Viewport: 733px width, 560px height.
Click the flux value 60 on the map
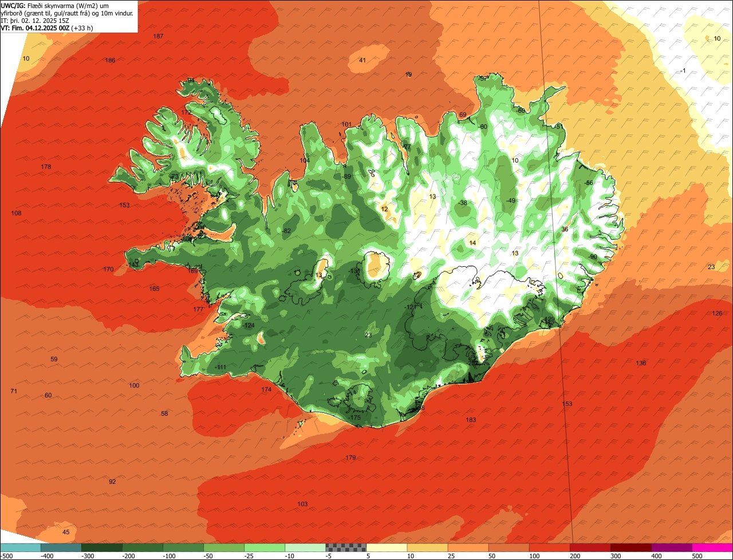[x=48, y=396]
